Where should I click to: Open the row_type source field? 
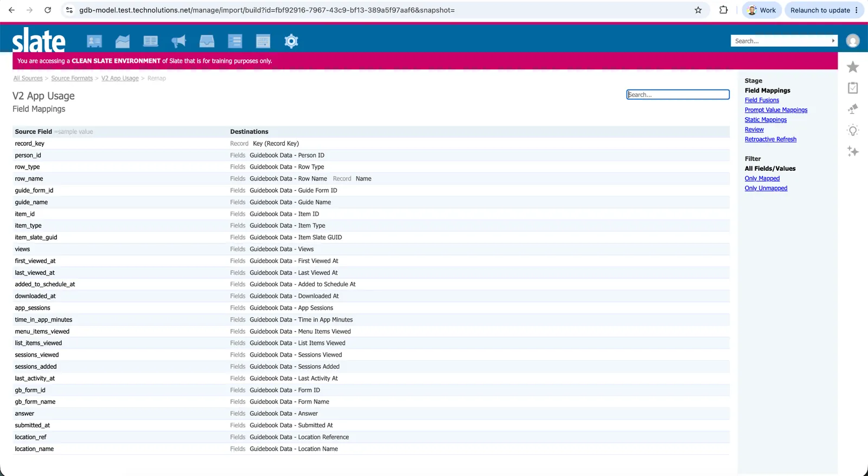pyautogui.click(x=27, y=167)
